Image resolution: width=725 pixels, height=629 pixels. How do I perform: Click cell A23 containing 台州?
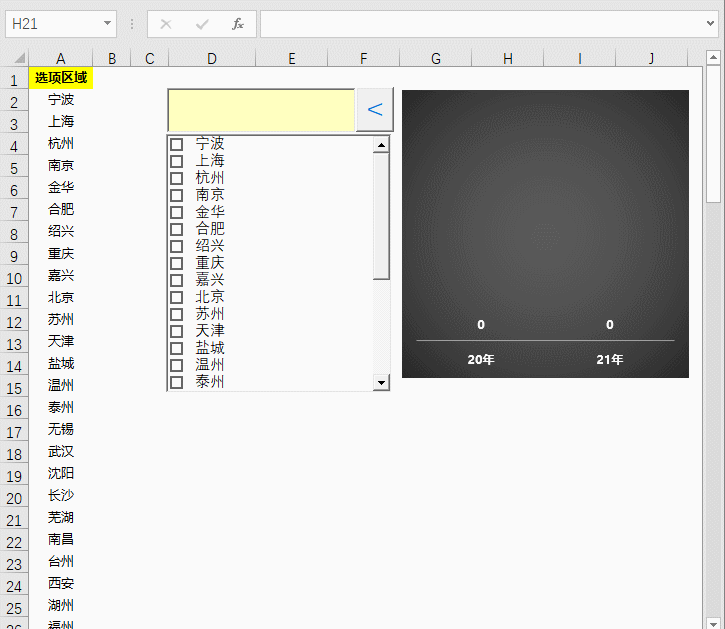61,561
